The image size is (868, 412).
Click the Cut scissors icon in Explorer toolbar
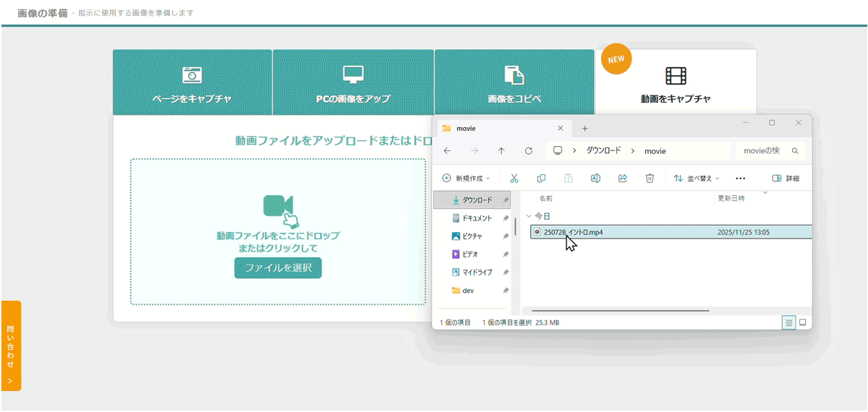514,178
